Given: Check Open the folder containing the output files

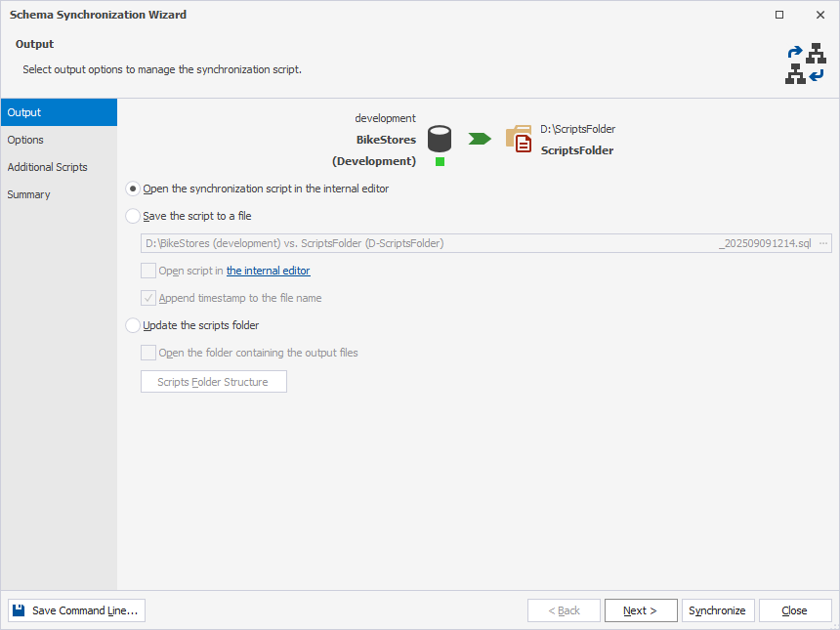Looking at the screenshot, I should click(147, 353).
